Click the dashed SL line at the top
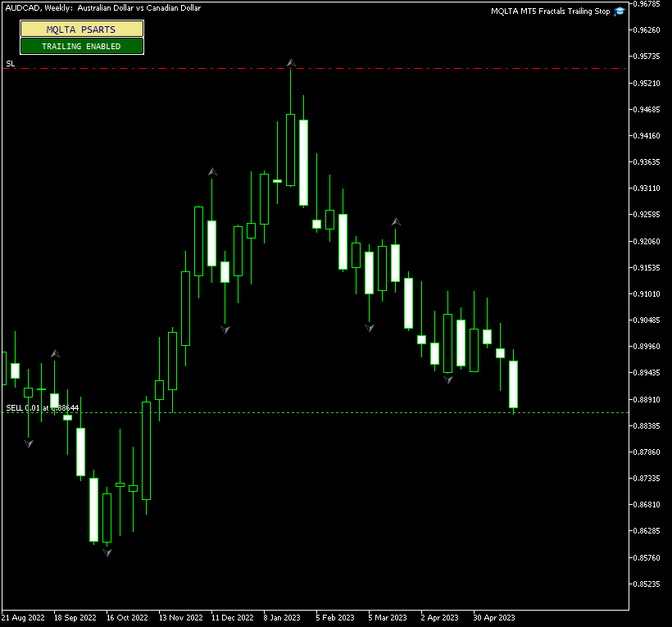 tap(328, 70)
